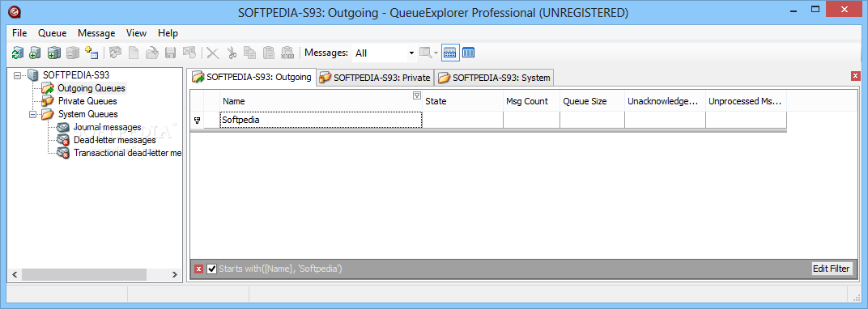Select Dead-letter messages tree item
Viewport: 868px width, 309px height.
point(115,141)
